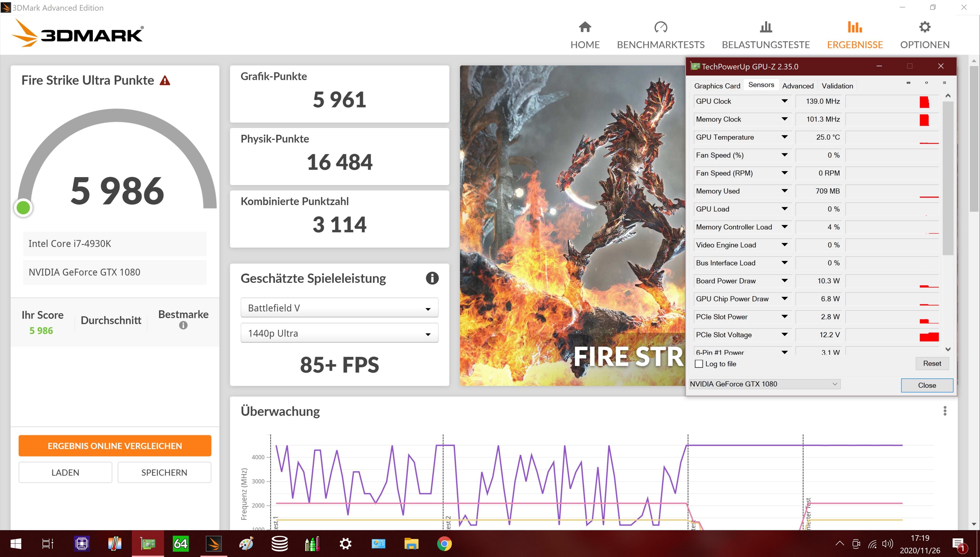
Task: Switch to the Advanced tab
Action: click(x=798, y=86)
